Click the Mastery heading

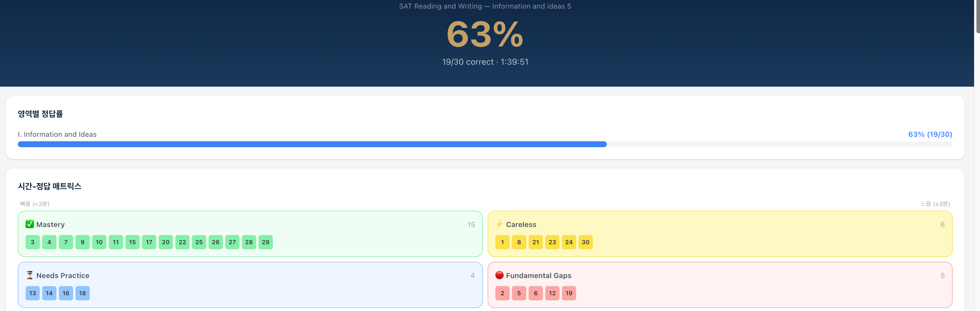pos(51,224)
